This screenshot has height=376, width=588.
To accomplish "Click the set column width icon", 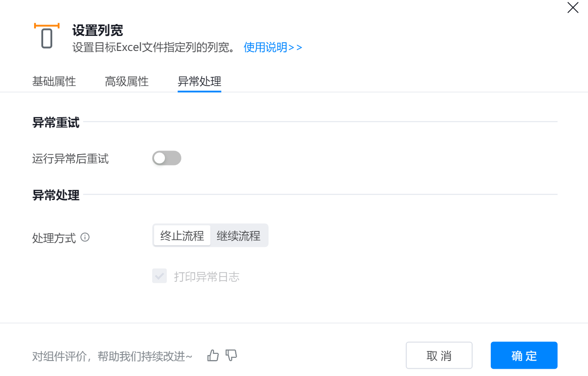I will (47, 36).
